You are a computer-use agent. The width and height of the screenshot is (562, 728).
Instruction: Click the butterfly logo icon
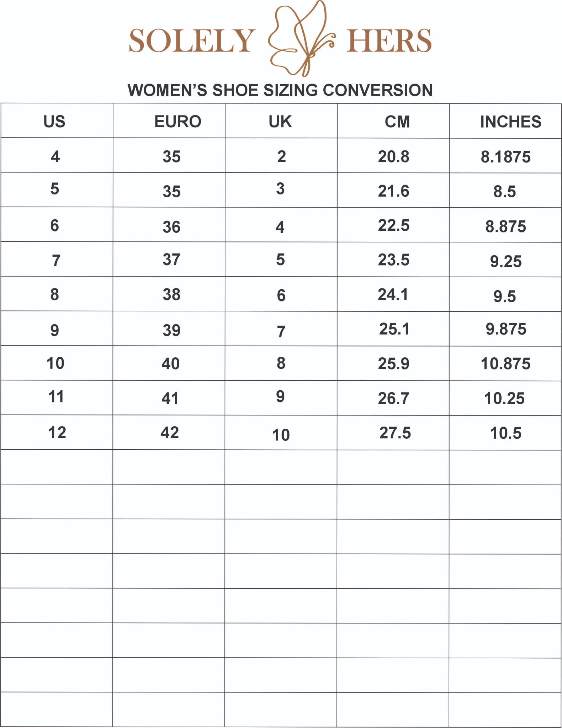point(302,38)
